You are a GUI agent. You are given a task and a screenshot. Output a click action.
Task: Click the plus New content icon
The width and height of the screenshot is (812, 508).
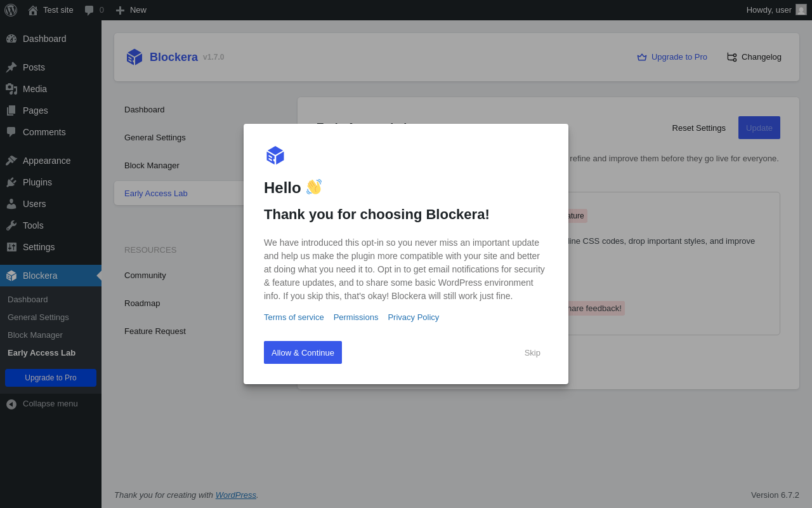pos(120,10)
